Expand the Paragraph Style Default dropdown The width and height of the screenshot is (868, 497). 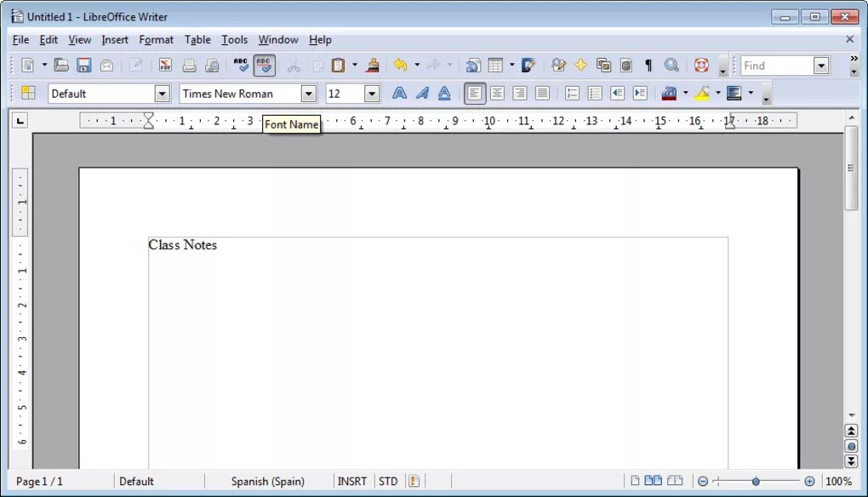162,94
